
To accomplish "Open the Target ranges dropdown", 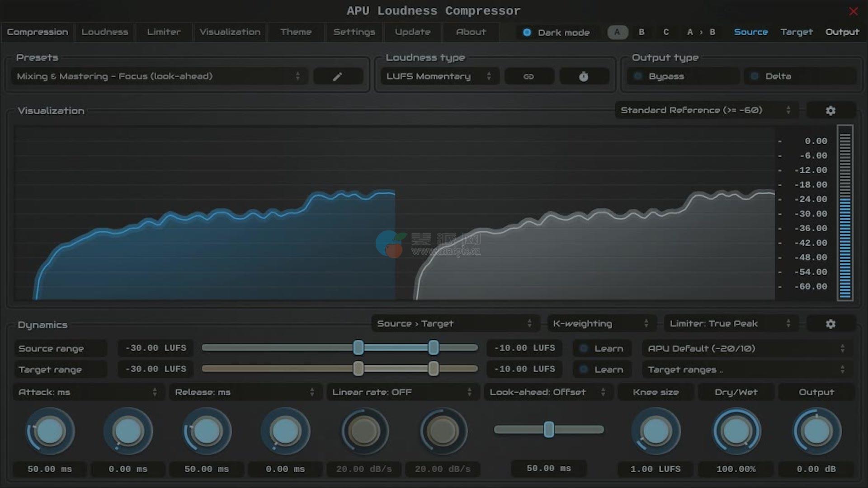I will pyautogui.click(x=747, y=370).
